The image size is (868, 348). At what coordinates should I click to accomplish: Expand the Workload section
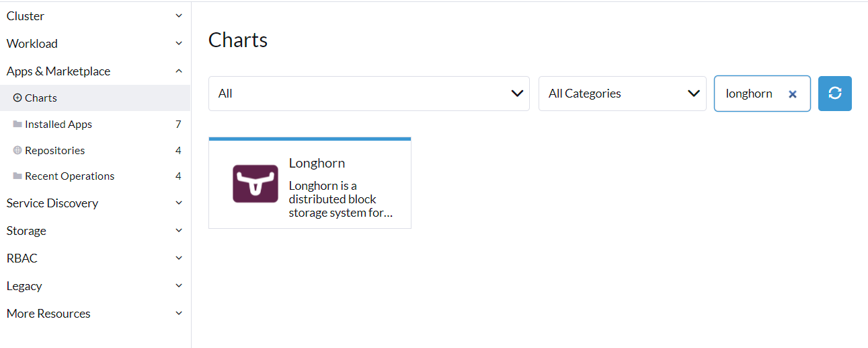pos(179,44)
